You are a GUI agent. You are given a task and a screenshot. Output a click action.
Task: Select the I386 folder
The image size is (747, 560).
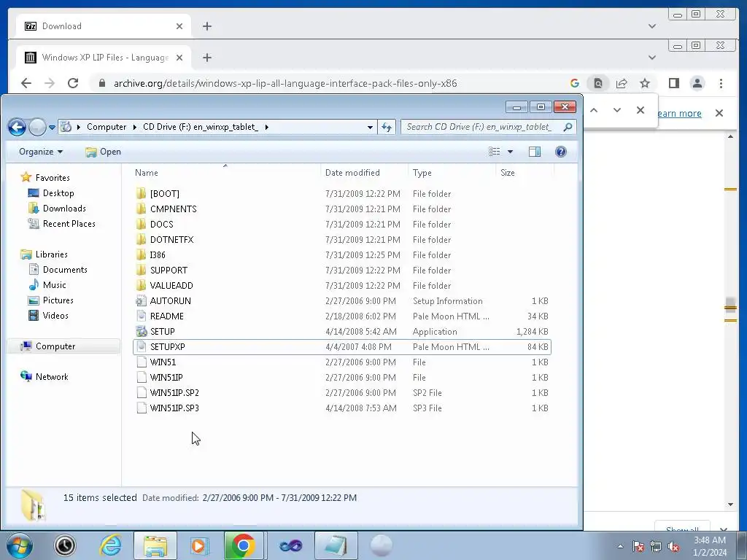pyautogui.click(x=341, y=254)
